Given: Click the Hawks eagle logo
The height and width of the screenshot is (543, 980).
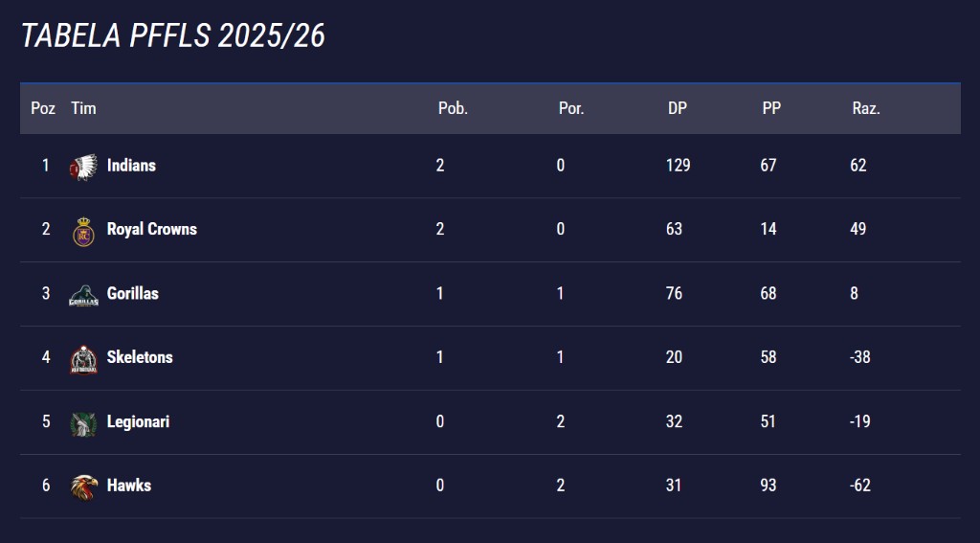Looking at the screenshot, I should [84, 486].
